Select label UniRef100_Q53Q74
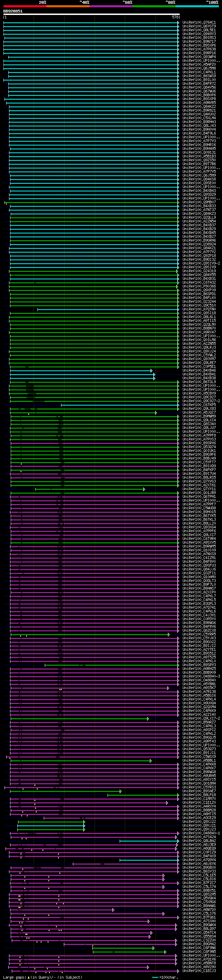Screen dimensions: 222x980 tap(199, 447)
